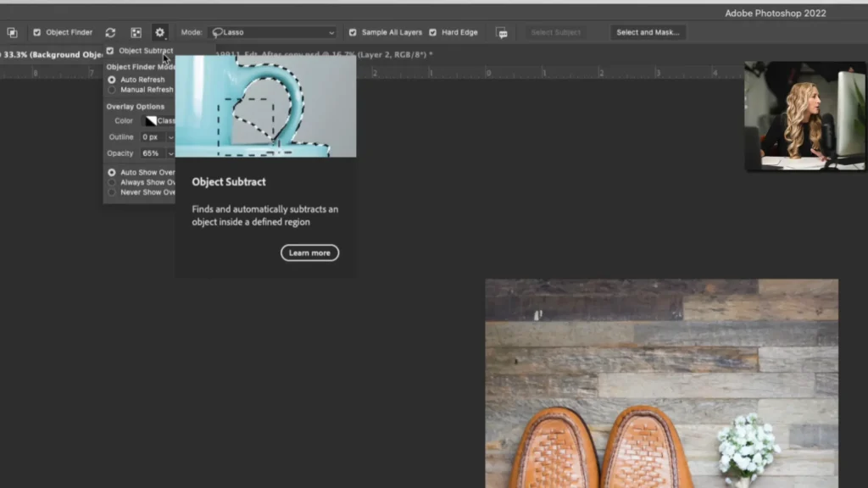This screenshot has width=868, height=488.
Task: Click the presenter webcam video thumbnail
Action: 805,115
